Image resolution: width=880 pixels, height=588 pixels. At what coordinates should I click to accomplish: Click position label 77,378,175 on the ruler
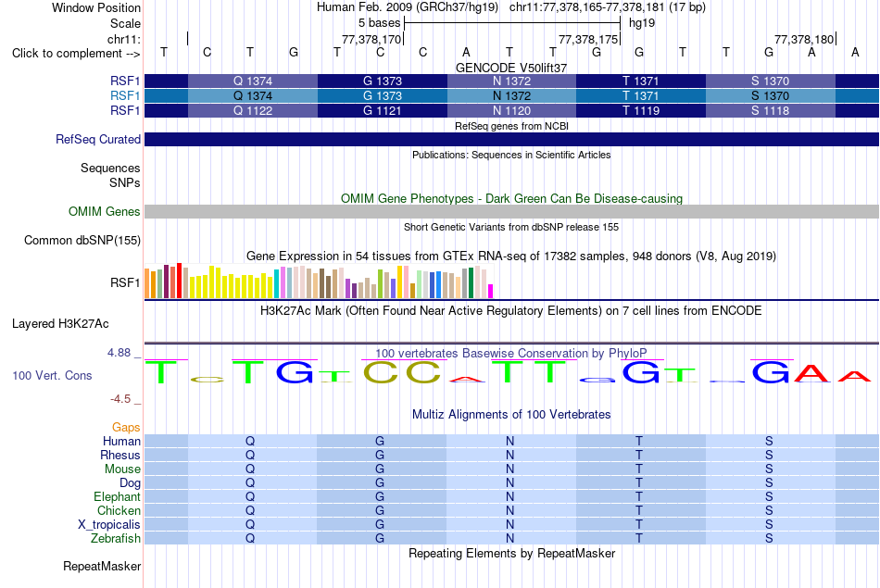click(x=588, y=39)
